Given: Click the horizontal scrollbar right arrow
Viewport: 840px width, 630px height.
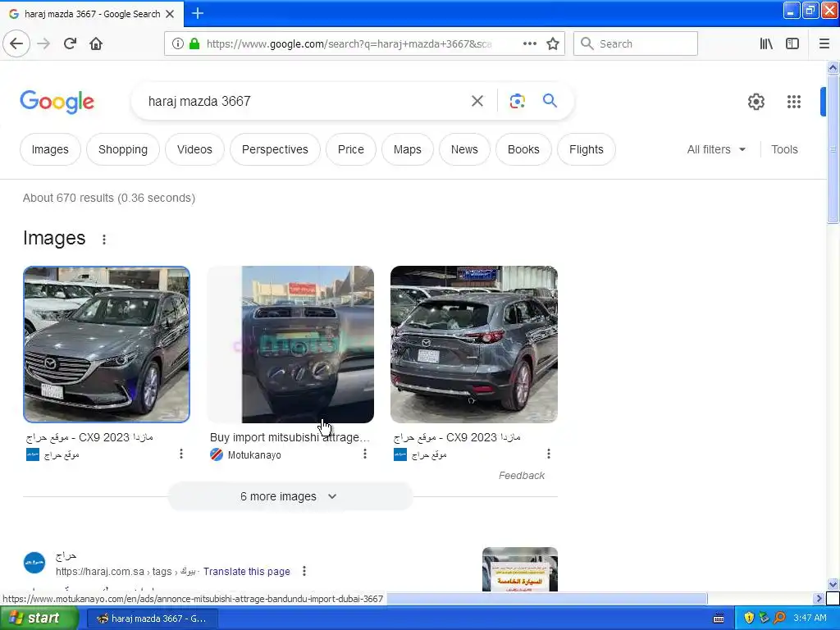Looking at the screenshot, I should [x=819, y=598].
